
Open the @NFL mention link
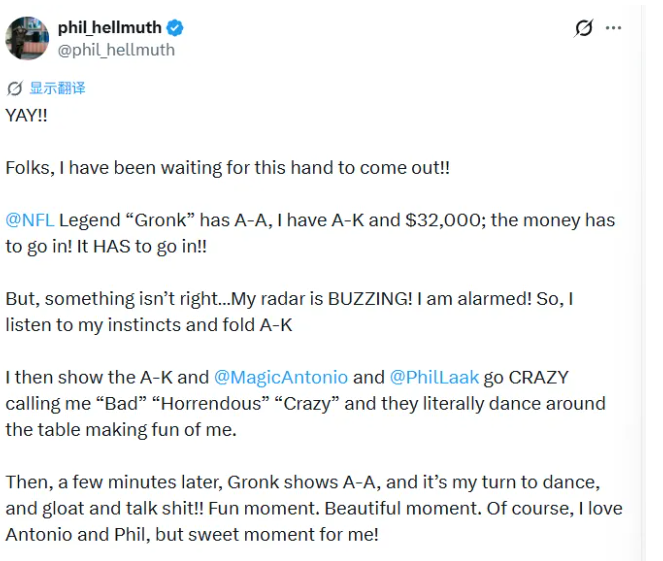pos(29,219)
